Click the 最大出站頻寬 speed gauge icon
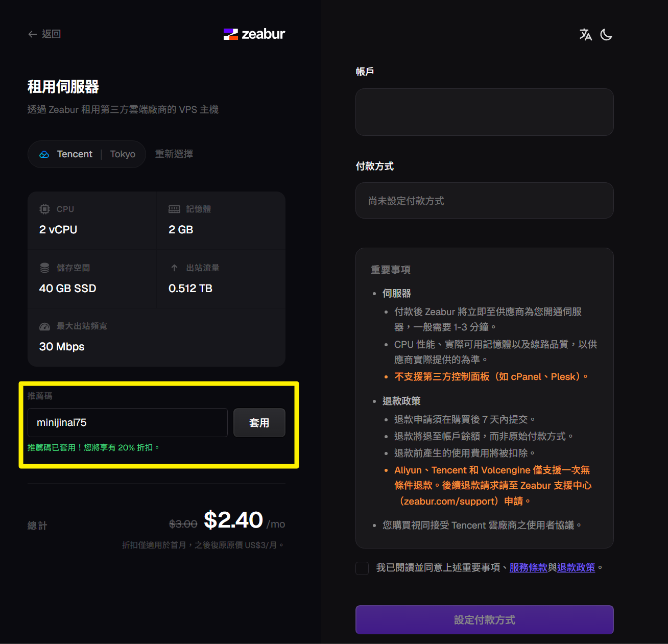This screenshot has width=668, height=644. 45,326
